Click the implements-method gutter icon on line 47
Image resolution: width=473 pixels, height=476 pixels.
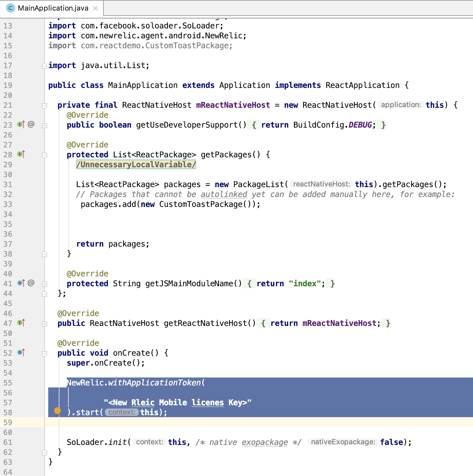(x=21, y=323)
